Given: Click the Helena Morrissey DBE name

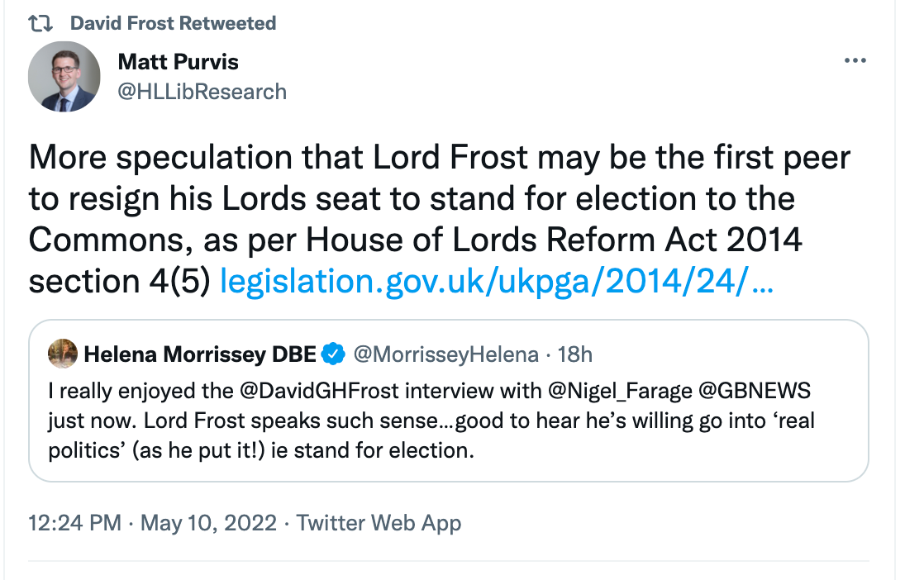Looking at the screenshot, I should (x=200, y=355).
